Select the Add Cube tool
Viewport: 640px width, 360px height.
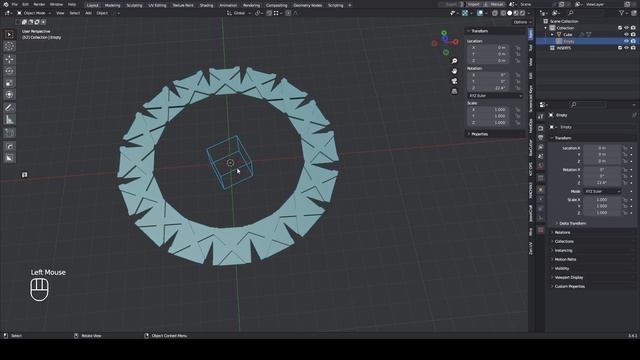(9, 133)
